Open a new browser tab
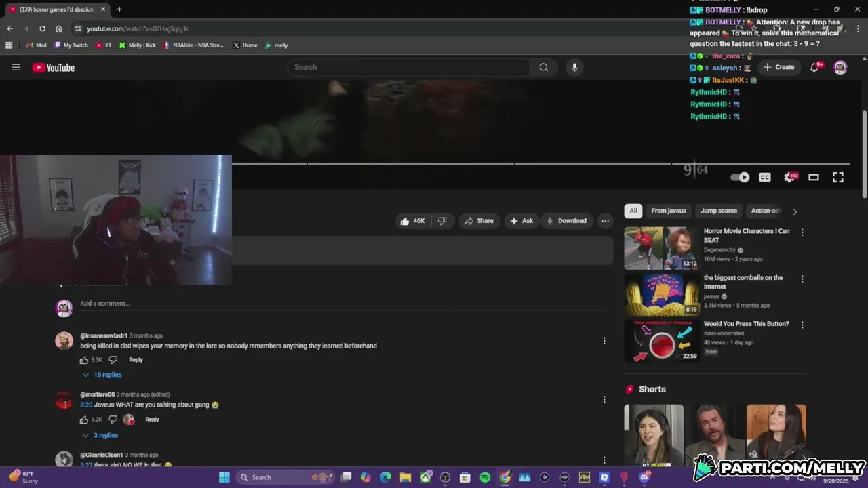868x488 pixels. (119, 9)
